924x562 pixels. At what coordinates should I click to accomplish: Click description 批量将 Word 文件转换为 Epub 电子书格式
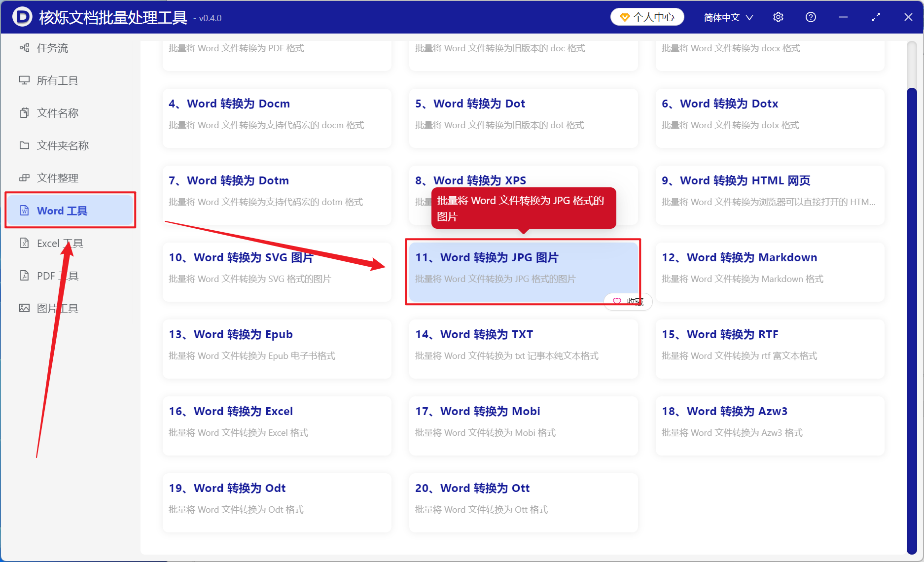point(252,356)
